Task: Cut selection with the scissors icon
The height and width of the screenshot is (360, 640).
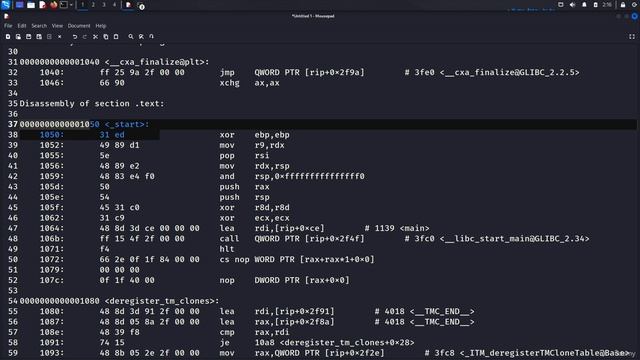Action: click(x=95, y=37)
